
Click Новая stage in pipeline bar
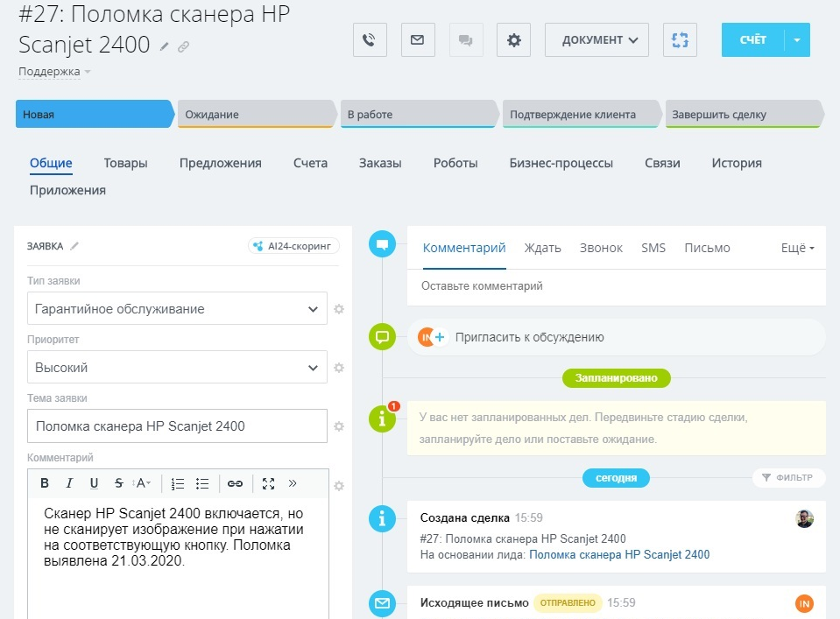pos(95,114)
